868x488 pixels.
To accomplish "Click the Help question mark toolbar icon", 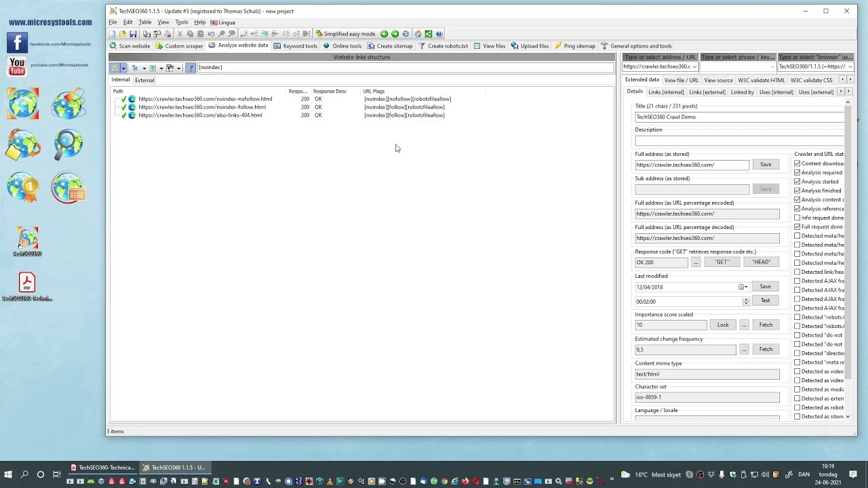I will click(x=439, y=34).
